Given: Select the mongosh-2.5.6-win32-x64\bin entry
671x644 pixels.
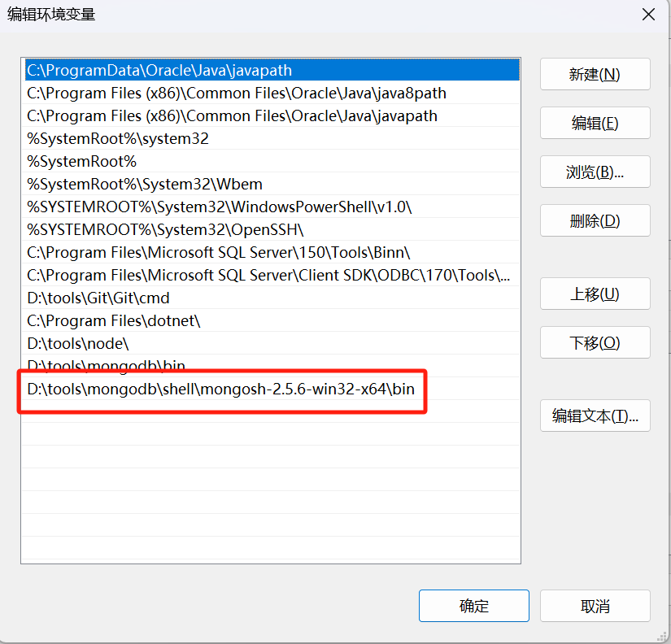Looking at the screenshot, I should [x=272, y=389].
